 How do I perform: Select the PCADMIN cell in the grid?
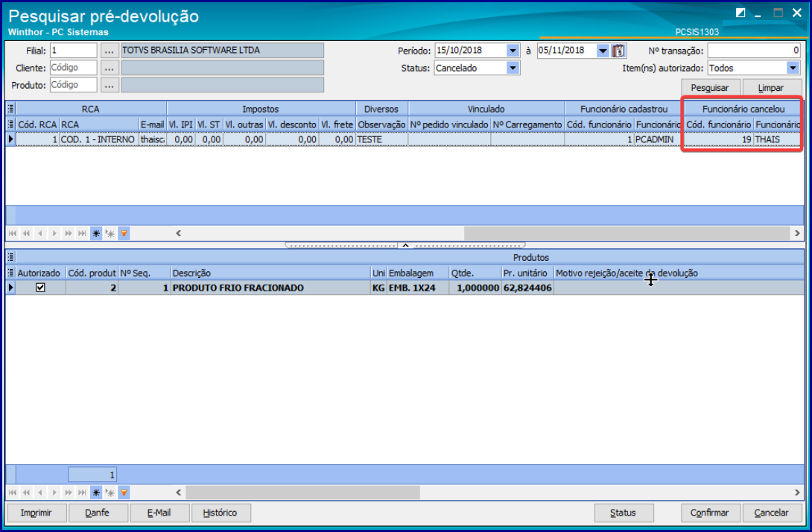(x=657, y=139)
